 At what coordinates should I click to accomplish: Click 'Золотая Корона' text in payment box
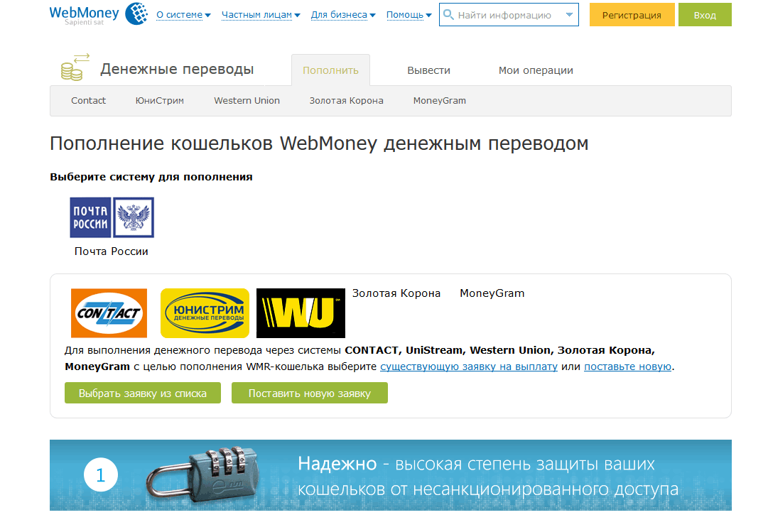(396, 293)
